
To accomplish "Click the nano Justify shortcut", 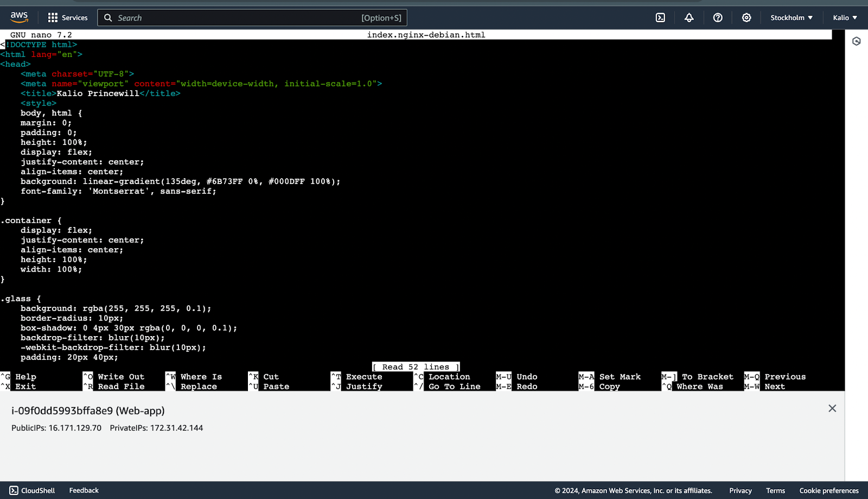I will coord(357,387).
